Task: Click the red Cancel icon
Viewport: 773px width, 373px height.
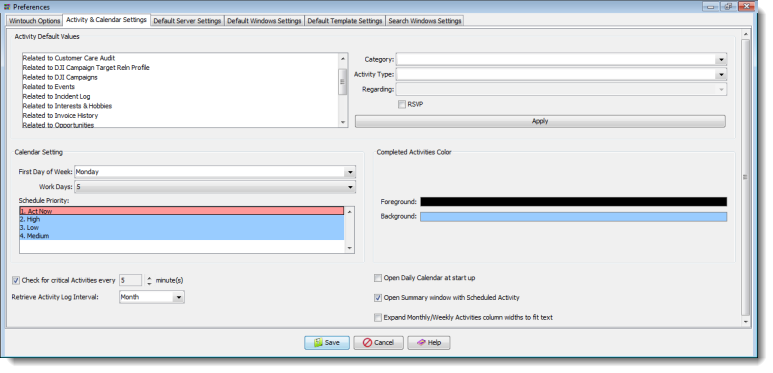Action: 367,342
